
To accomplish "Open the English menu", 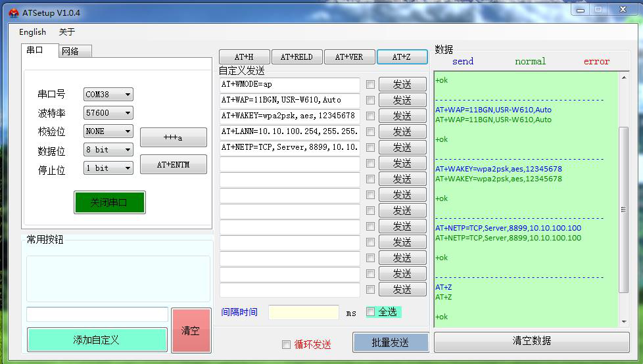I will coord(32,32).
